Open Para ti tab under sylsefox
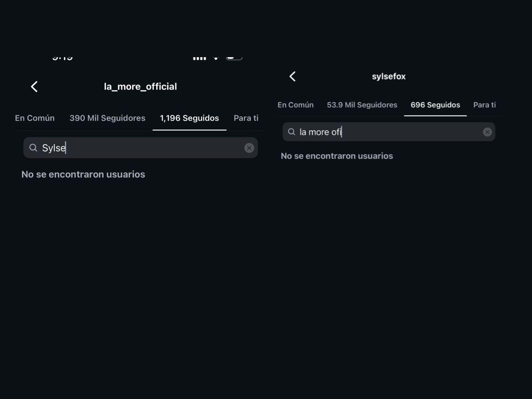The image size is (532, 399). click(x=484, y=105)
